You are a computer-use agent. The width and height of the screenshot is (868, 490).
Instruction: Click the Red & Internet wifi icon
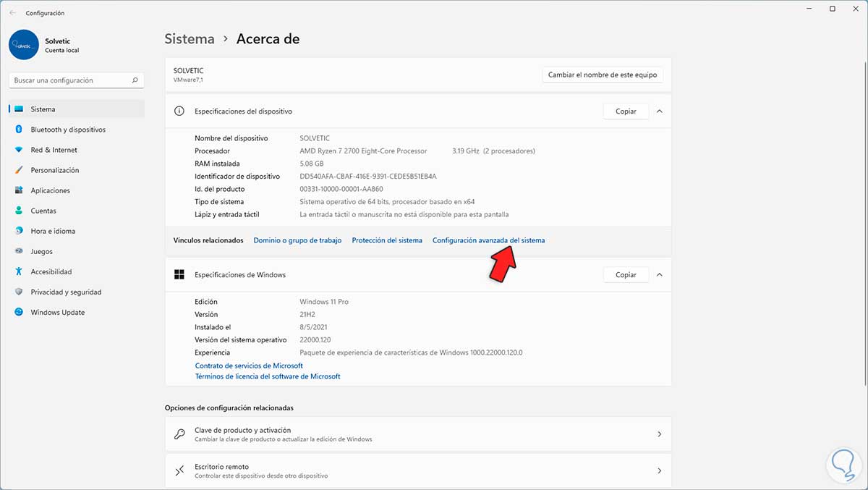pyautogui.click(x=20, y=150)
